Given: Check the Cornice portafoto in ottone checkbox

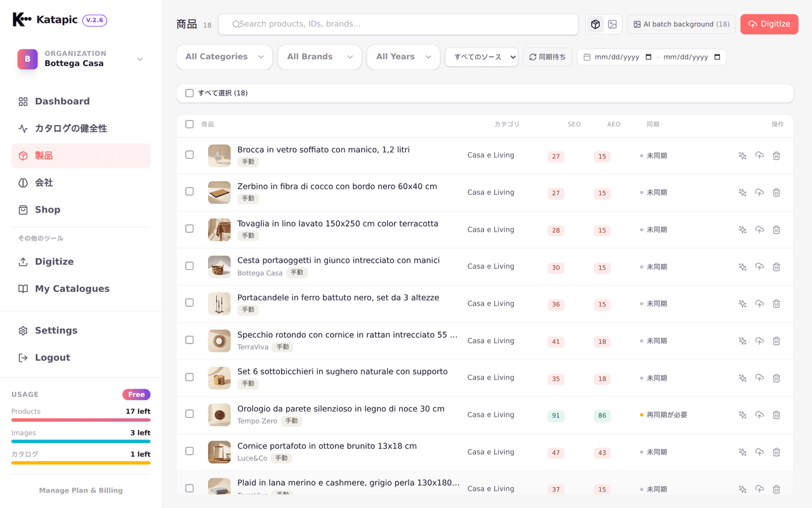Looking at the screenshot, I should tap(189, 451).
